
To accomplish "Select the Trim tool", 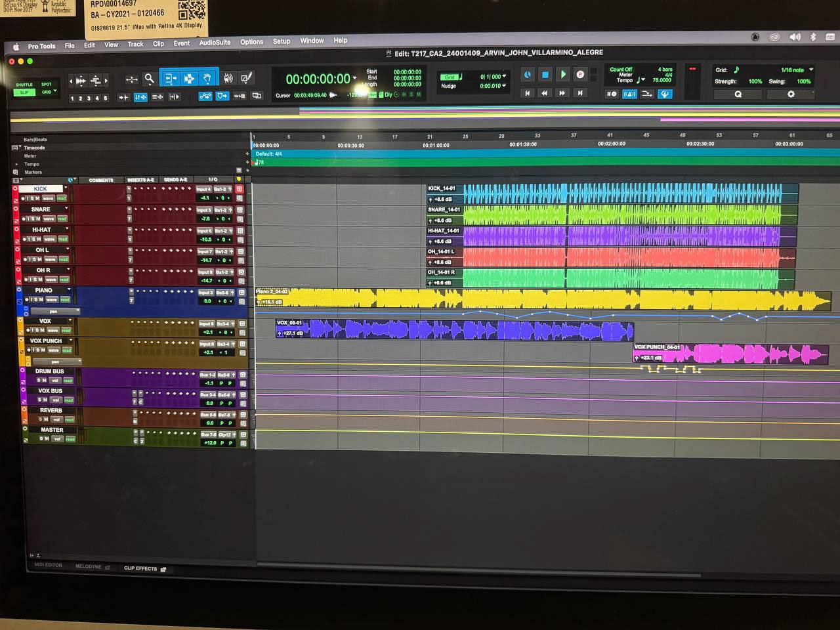I will (171, 79).
